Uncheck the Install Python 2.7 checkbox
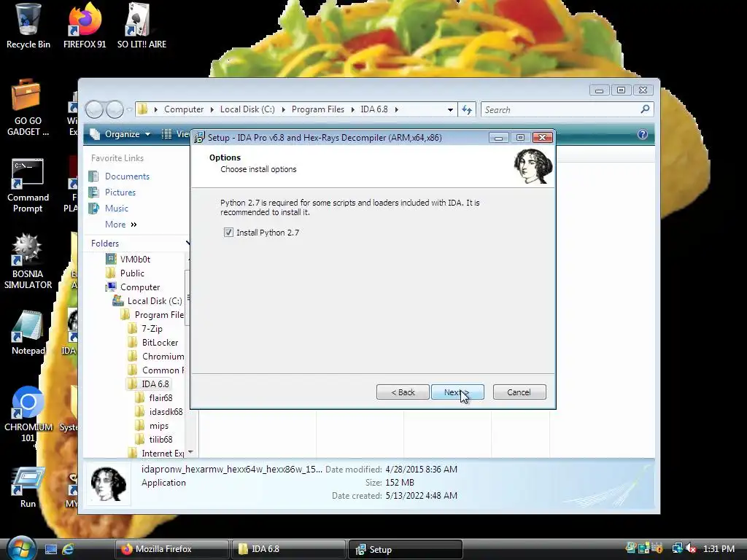Viewport: 747px width, 560px height. [228, 233]
